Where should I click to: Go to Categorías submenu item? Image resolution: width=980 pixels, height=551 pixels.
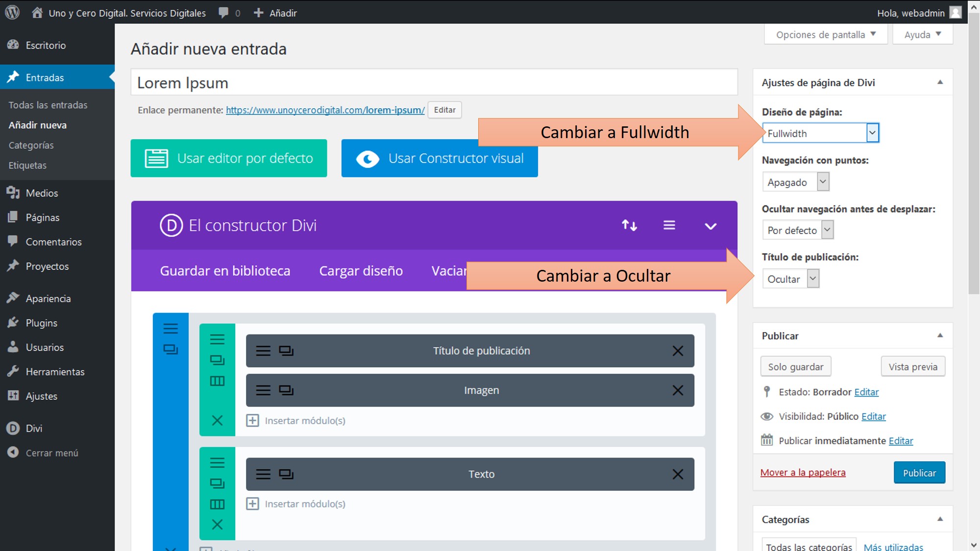coord(31,145)
